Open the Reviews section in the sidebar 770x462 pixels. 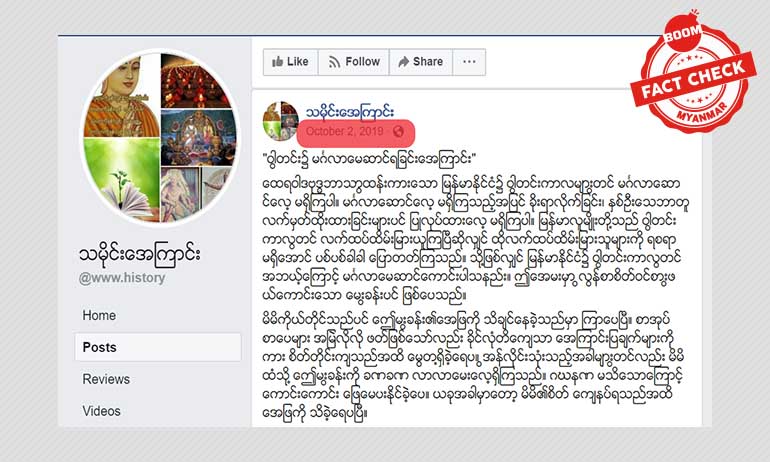click(x=106, y=379)
